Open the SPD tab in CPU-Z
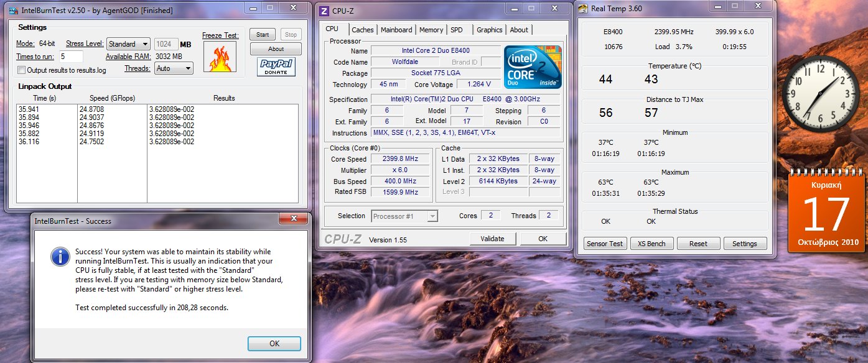Screen dimensions: 868x363 pyautogui.click(x=457, y=30)
